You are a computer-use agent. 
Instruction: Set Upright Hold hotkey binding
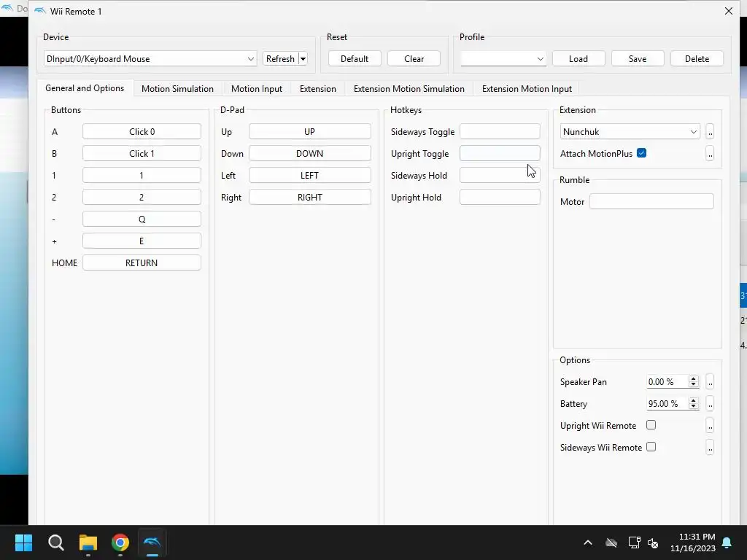(500, 197)
